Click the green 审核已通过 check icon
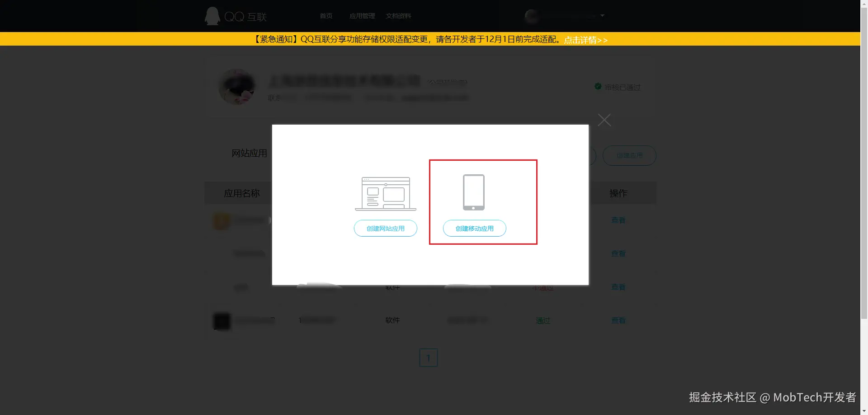This screenshot has width=868, height=415. tap(598, 86)
